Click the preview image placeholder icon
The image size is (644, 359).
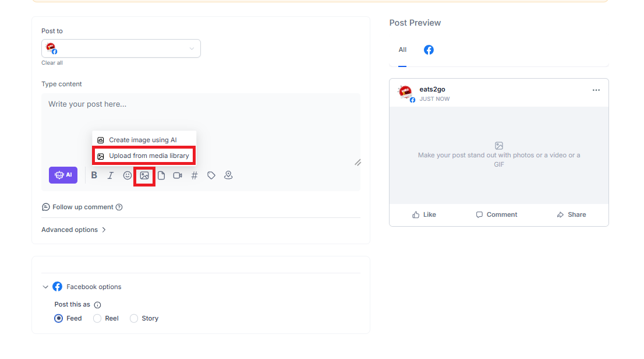(499, 146)
